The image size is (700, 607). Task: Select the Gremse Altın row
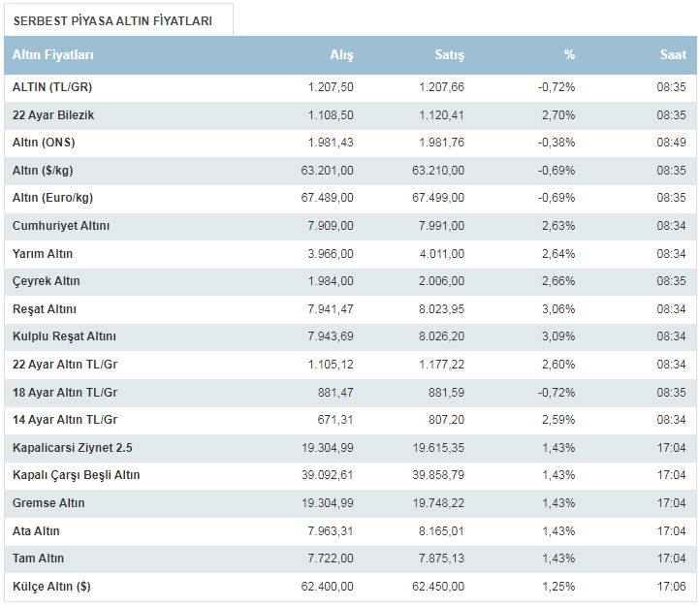tap(350, 503)
